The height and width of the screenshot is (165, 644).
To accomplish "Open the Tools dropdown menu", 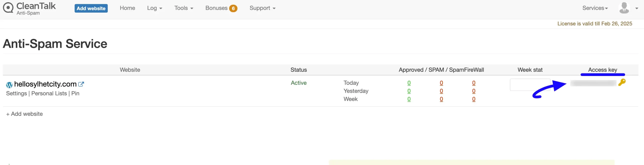I will [x=184, y=8].
